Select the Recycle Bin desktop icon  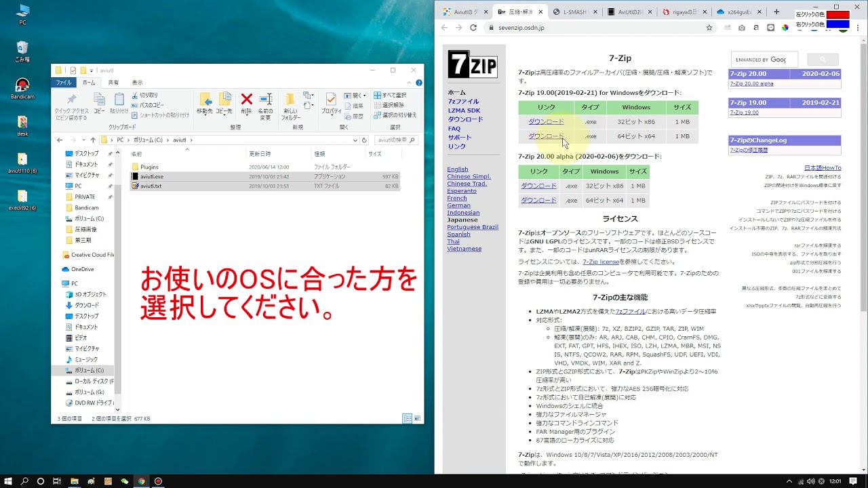click(x=22, y=51)
